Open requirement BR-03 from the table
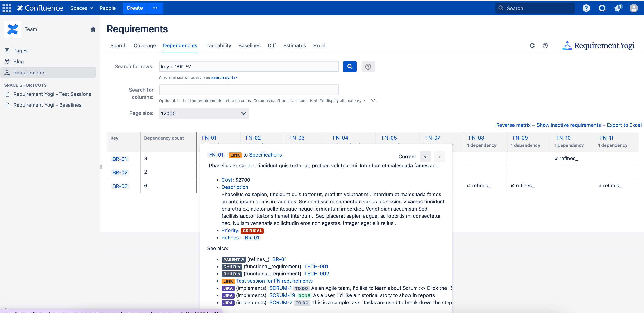The image size is (644, 313). click(120, 186)
